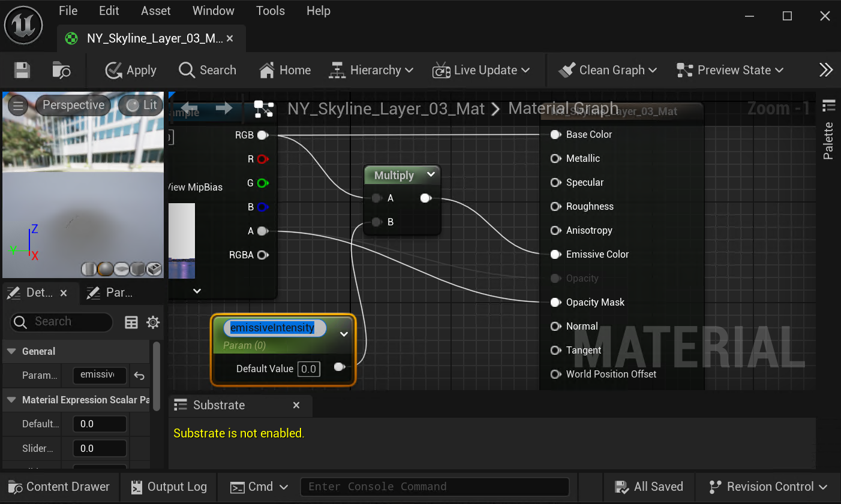Screen dimensions: 841x504
Task: Click the Details panel vertical scrollbar
Action: pyautogui.click(x=157, y=376)
